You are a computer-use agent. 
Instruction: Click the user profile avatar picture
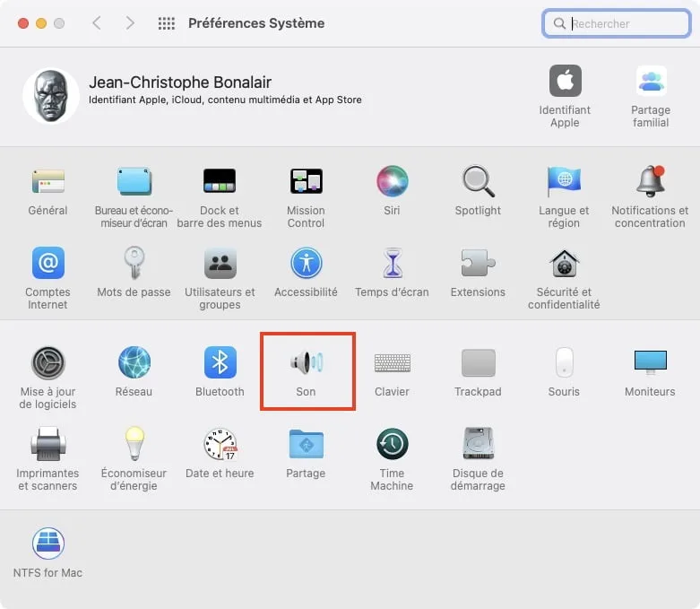click(51, 96)
